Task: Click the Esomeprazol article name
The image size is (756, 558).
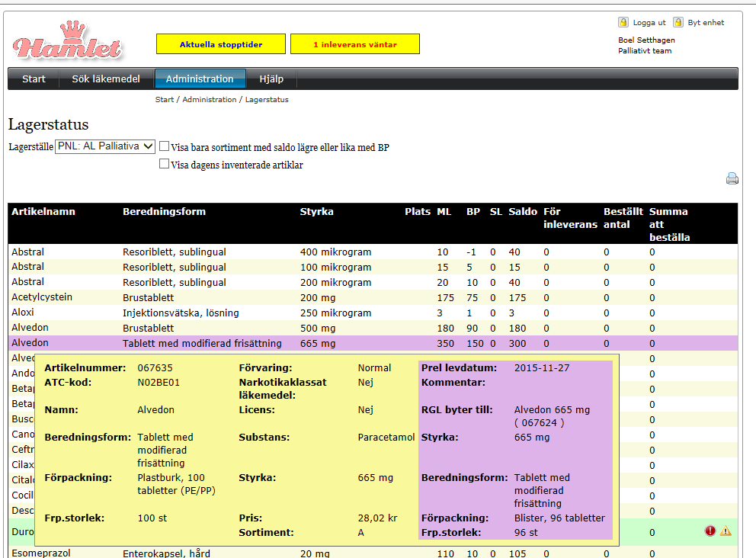Action: coord(41,553)
